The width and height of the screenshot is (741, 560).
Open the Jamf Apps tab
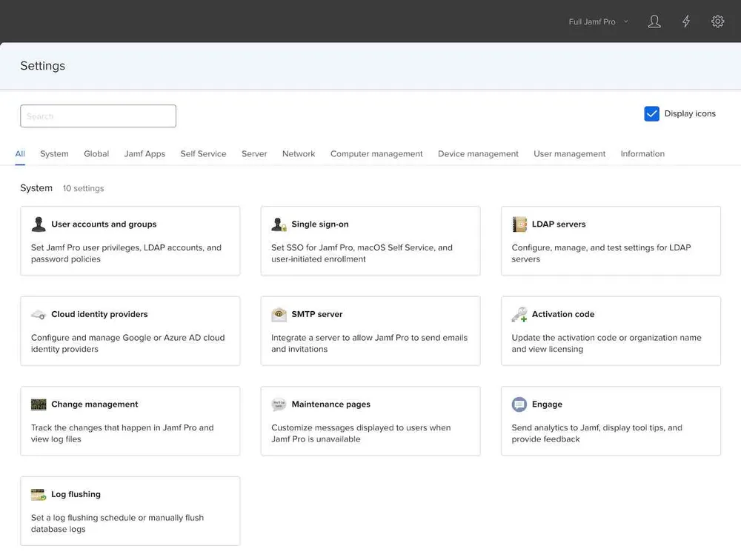coord(144,154)
